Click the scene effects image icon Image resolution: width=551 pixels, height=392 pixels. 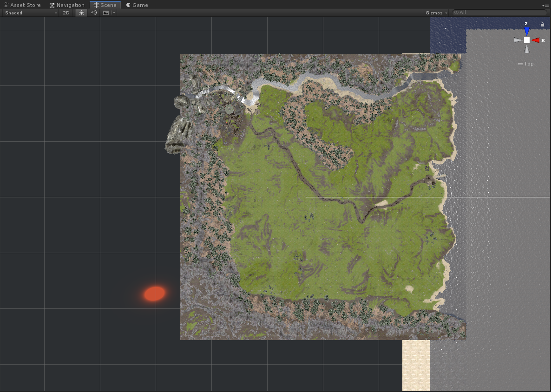pyautogui.click(x=106, y=13)
